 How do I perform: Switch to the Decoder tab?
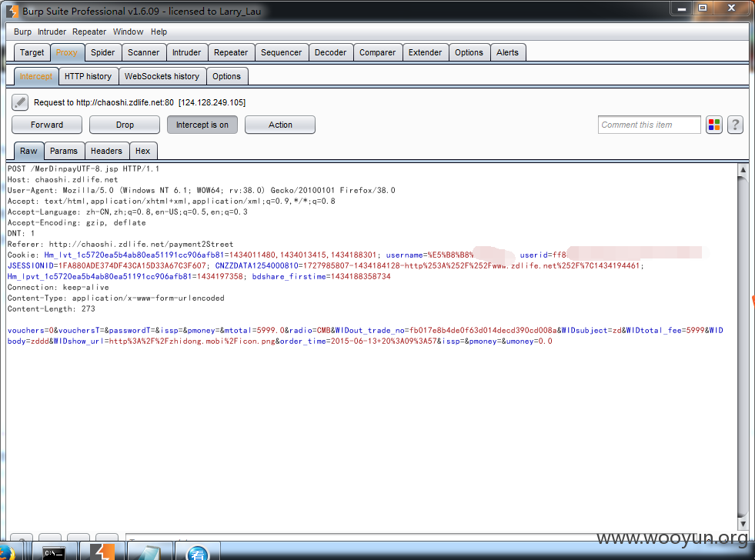click(330, 52)
